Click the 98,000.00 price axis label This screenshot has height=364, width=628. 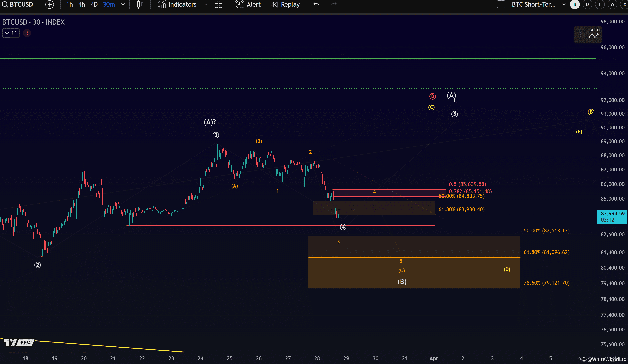(x=612, y=21)
